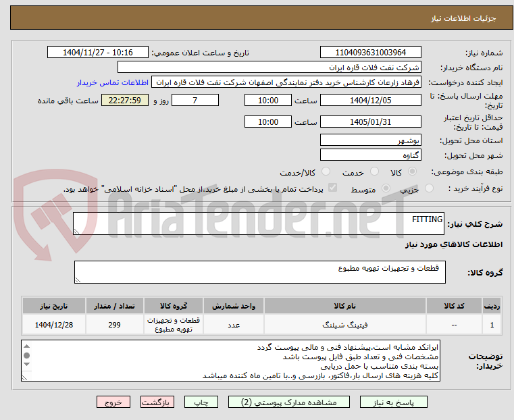The width and height of the screenshot is (514, 420).
Task: Click the پاسخ به نیاز button
Action: tap(393, 402)
